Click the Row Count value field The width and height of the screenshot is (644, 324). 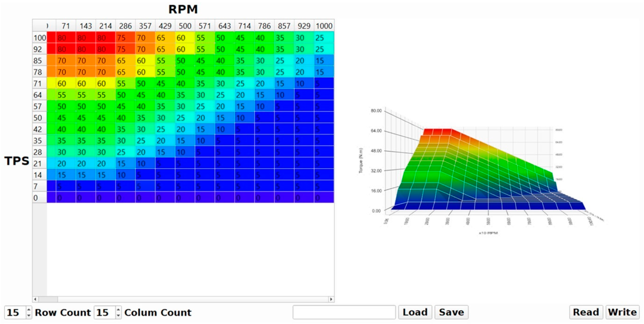tap(14, 312)
